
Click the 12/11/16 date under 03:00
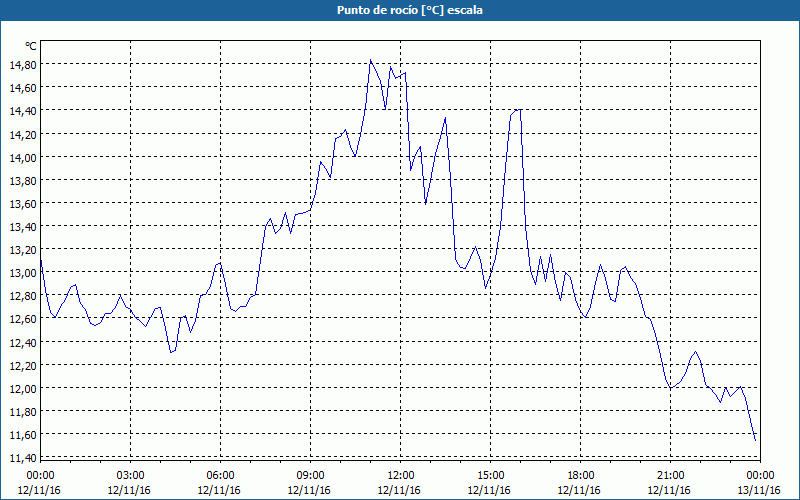point(129,490)
